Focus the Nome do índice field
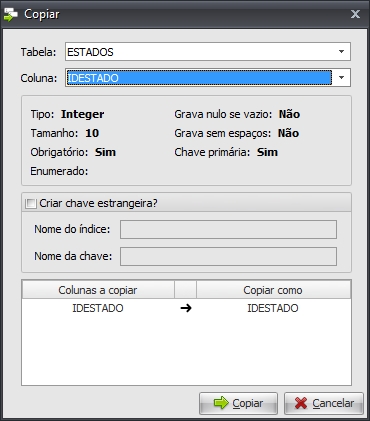The height and width of the screenshot is (421, 370). tap(228, 229)
